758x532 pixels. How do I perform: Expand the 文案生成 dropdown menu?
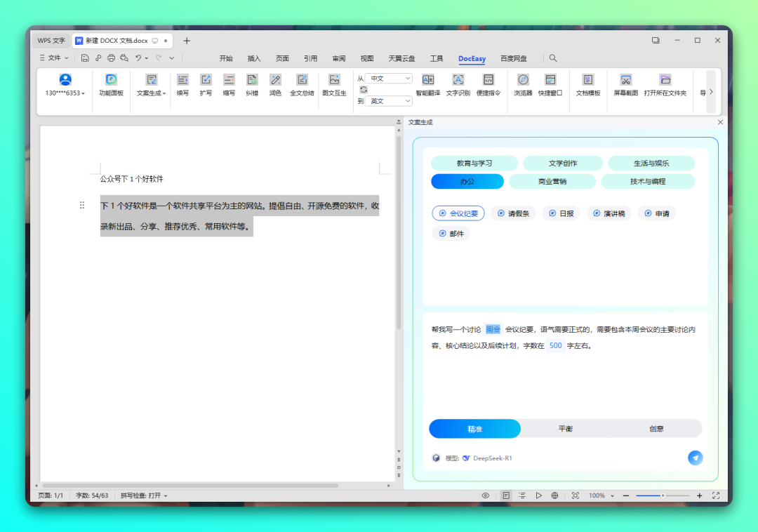[x=152, y=93]
